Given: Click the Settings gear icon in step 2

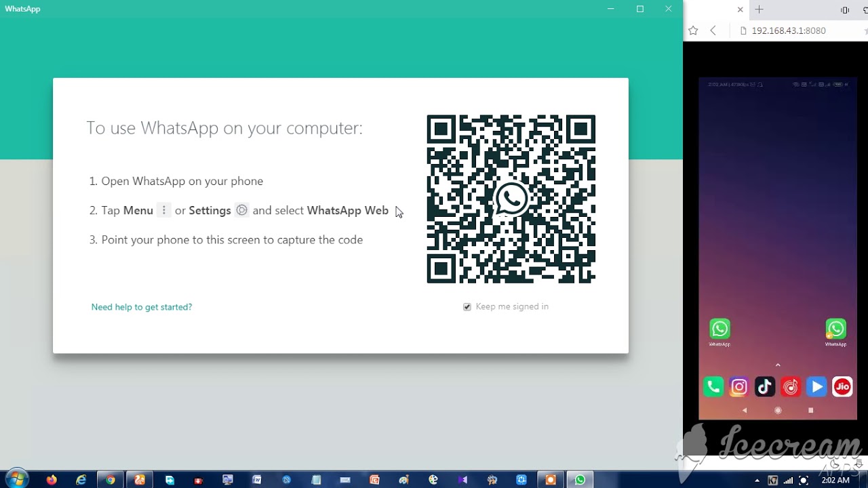Looking at the screenshot, I should [x=241, y=210].
